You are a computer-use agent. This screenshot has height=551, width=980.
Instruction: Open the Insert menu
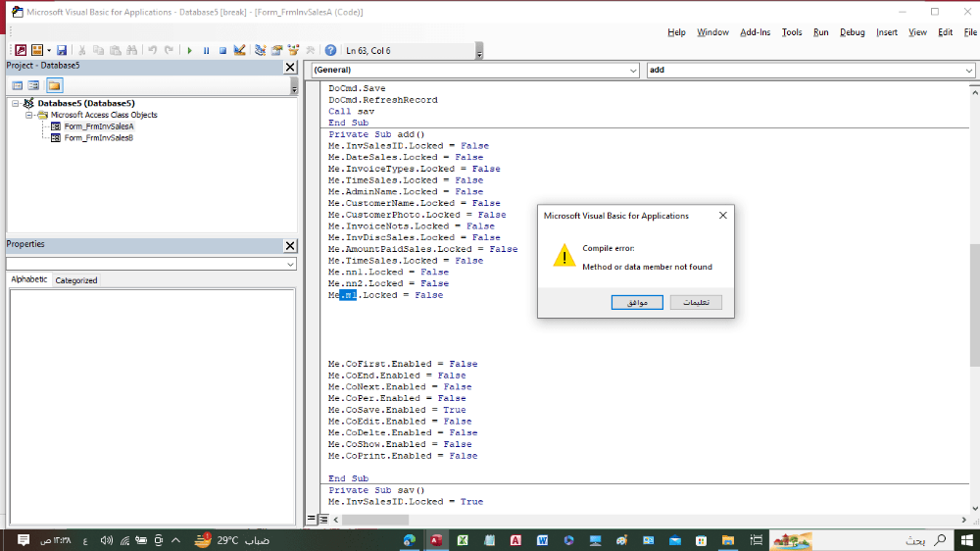[x=886, y=32]
